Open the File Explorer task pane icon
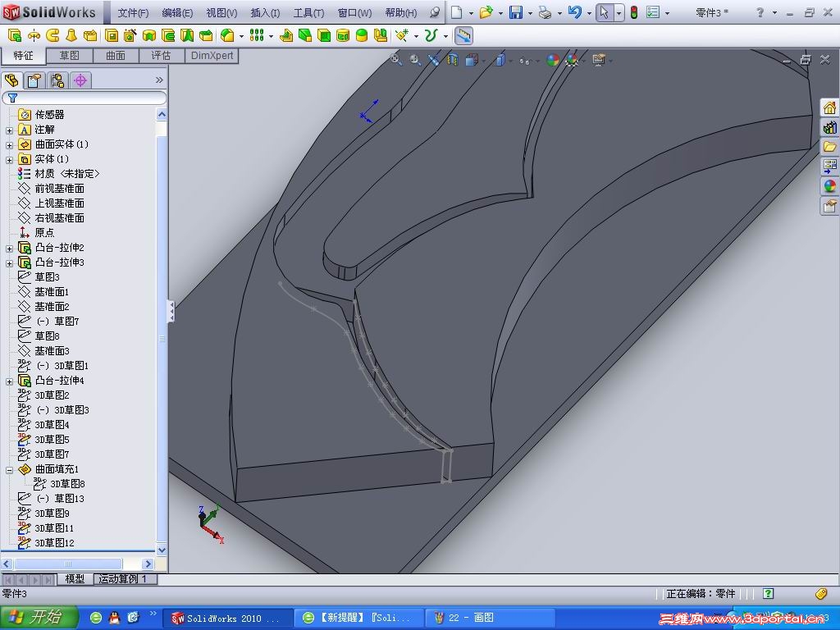Image resolution: width=840 pixels, height=630 pixels. tap(830, 146)
